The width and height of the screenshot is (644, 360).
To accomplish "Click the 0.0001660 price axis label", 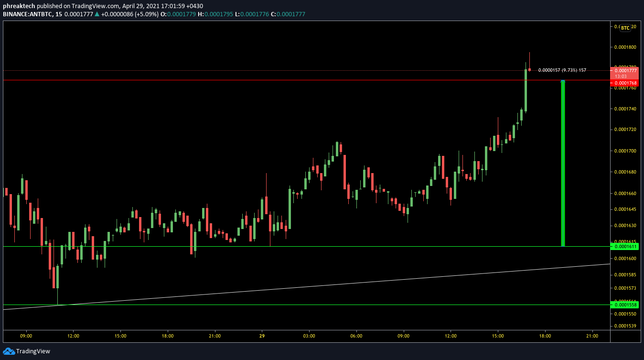I will (625, 193).
